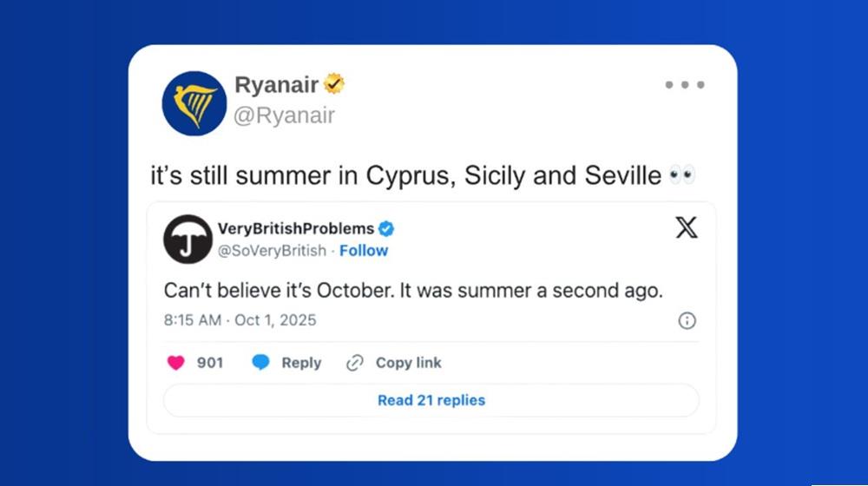Open the three-dot more options menu
Screen dimensions: 868x486
click(685, 85)
